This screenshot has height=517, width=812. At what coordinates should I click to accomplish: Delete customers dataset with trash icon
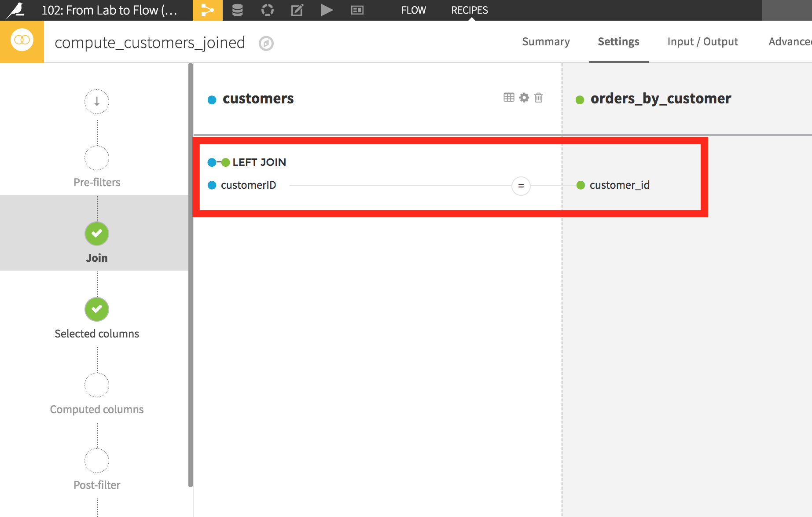(538, 97)
